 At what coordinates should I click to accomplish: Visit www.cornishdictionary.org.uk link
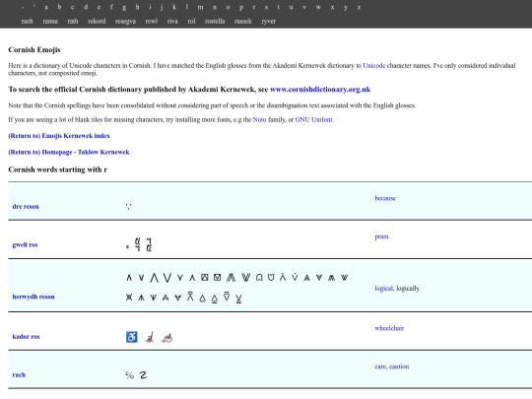pos(320,90)
